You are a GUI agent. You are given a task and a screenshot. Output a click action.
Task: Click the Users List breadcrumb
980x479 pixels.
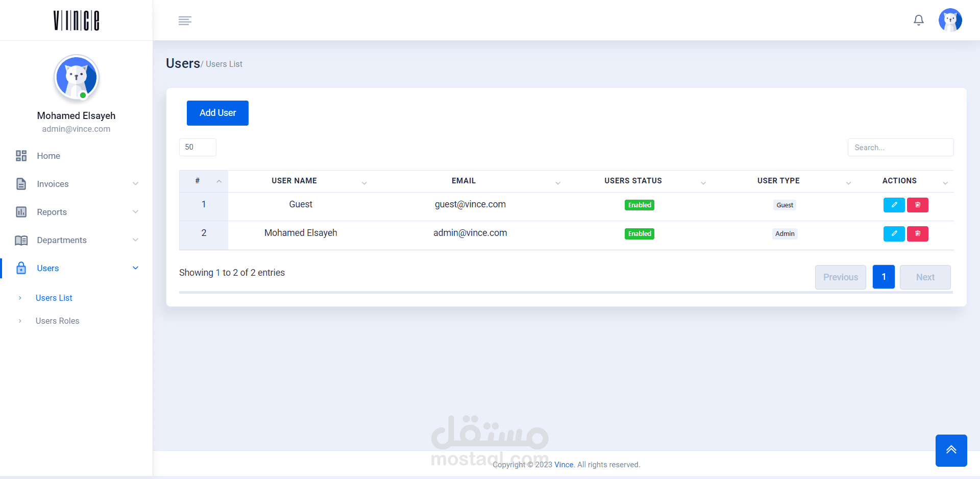coord(224,64)
